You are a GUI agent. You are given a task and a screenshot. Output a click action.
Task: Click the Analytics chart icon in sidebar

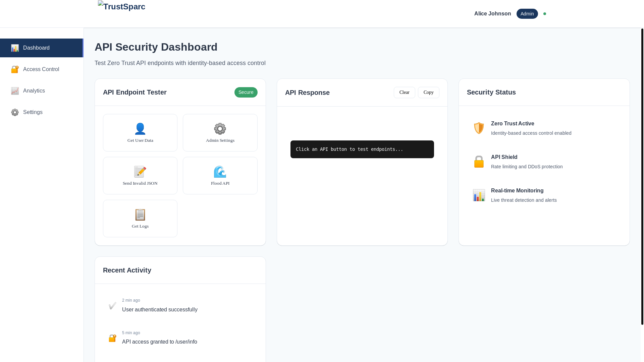point(15,91)
